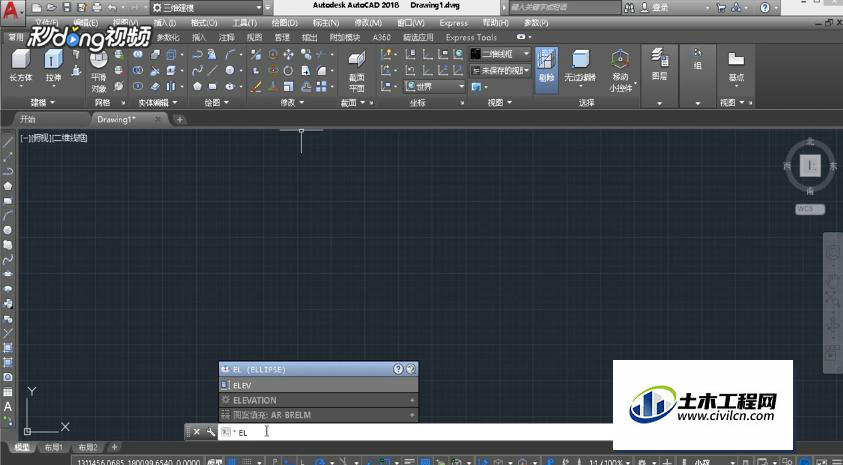Open the unsaved view (未保存的视图) dropdown
Viewport: 843px width, 465px height.
coord(501,70)
